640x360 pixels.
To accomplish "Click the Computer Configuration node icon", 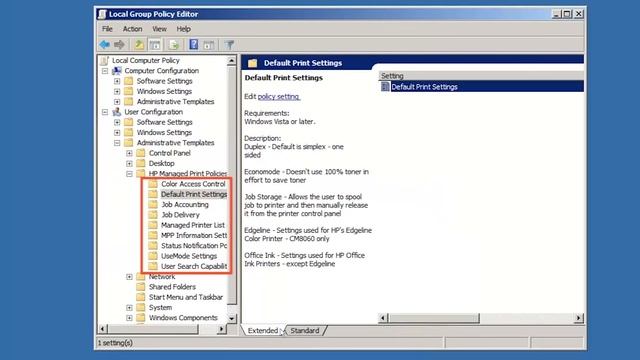I will pos(117,71).
